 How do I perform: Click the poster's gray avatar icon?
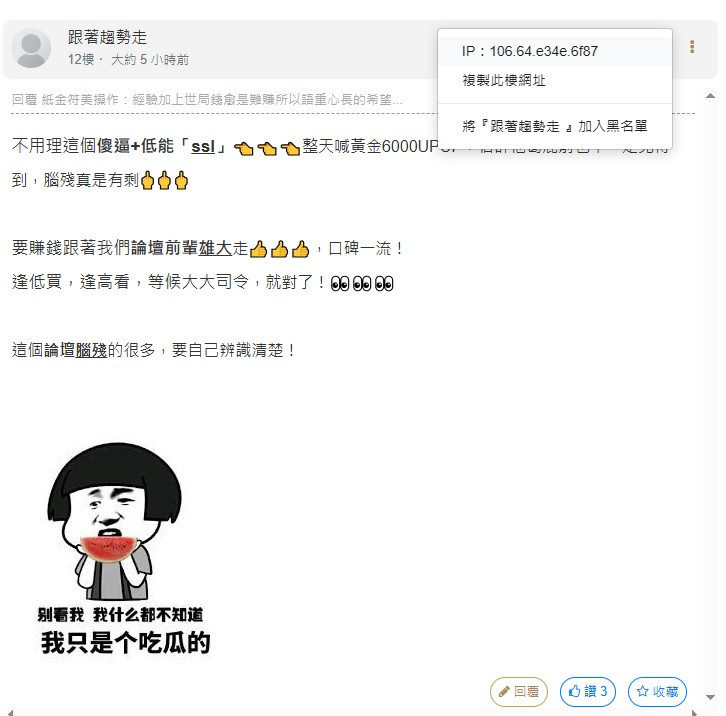(31, 48)
